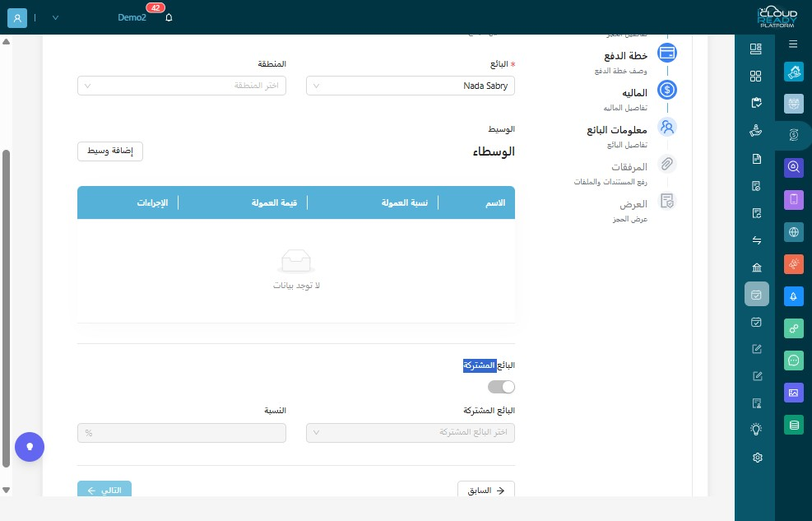Click the scrollbar up arrow on the left
This screenshot has width=812, height=521.
(x=7, y=41)
